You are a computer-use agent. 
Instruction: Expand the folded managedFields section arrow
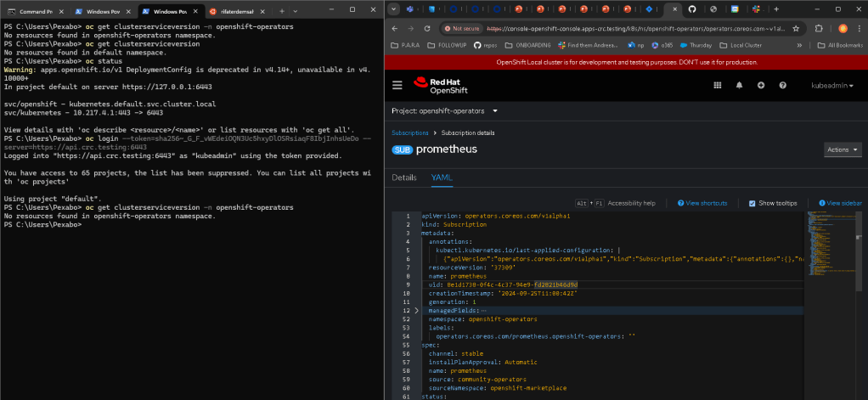point(417,311)
